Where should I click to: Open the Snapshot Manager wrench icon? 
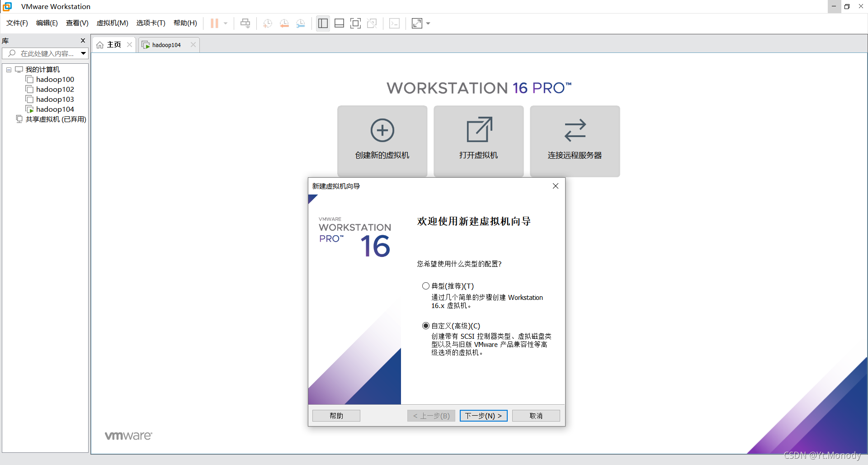tap(301, 23)
